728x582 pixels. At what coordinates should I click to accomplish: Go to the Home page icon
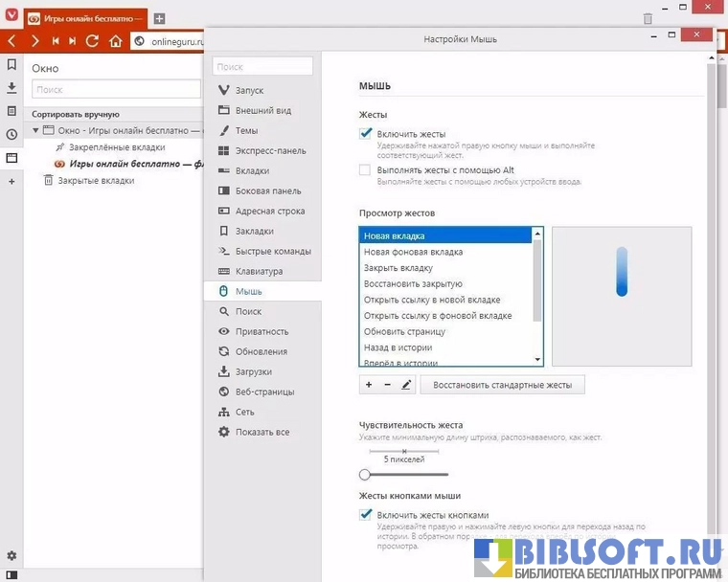click(x=116, y=41)
